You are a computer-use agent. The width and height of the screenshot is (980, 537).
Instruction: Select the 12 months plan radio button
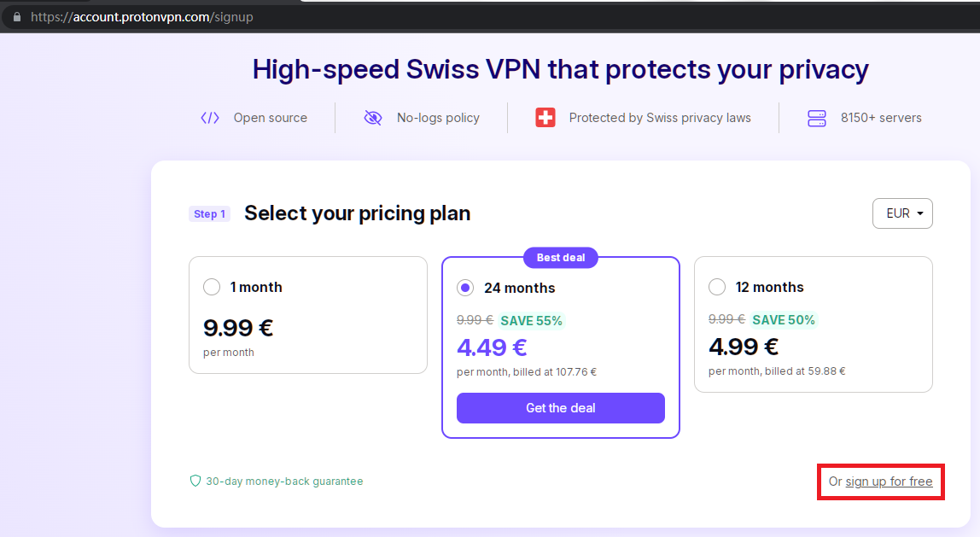click(x=717, y=287)
